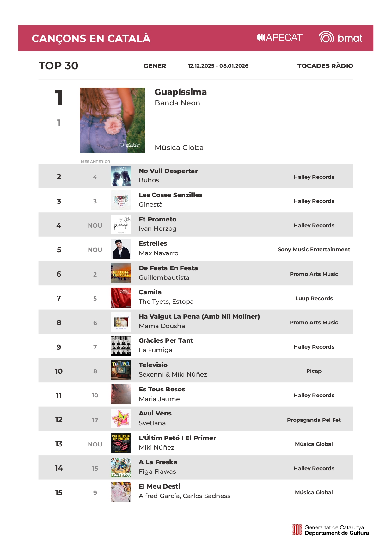Click the Guapíssima song title

click(x=181, y=92)
